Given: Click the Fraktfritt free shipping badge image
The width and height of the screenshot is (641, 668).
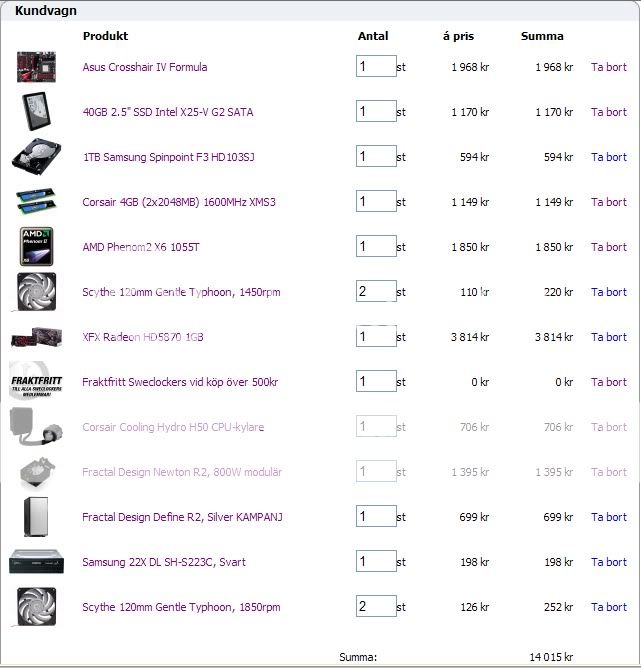Looking at the screenshot, I should (36, 382).
